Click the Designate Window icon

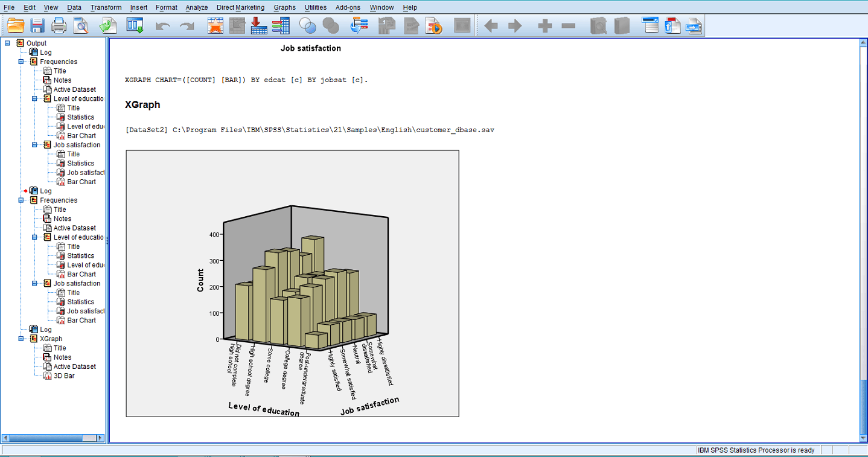pos(462,26)
